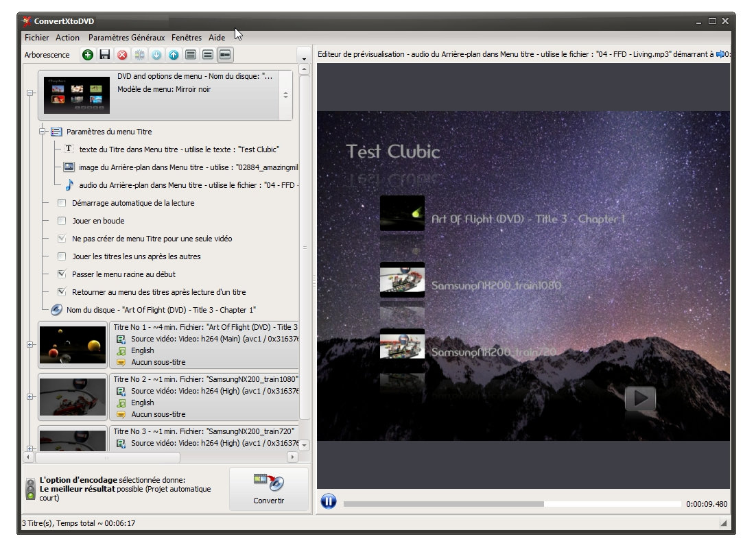
Task: Collapse the DVD and options de menu node
Action: pos(29,93)
